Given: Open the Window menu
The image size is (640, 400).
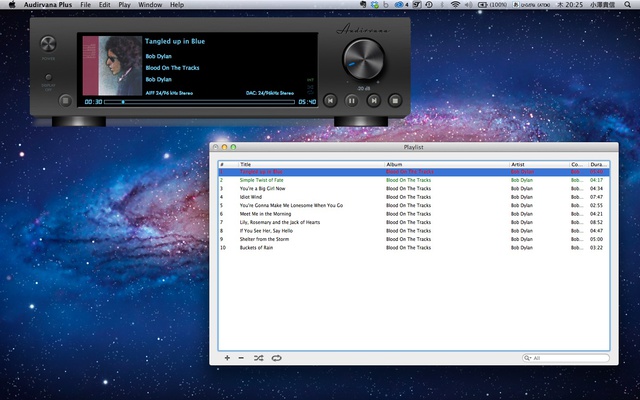Looking at the screenshot, I should [x=150, y=5].
